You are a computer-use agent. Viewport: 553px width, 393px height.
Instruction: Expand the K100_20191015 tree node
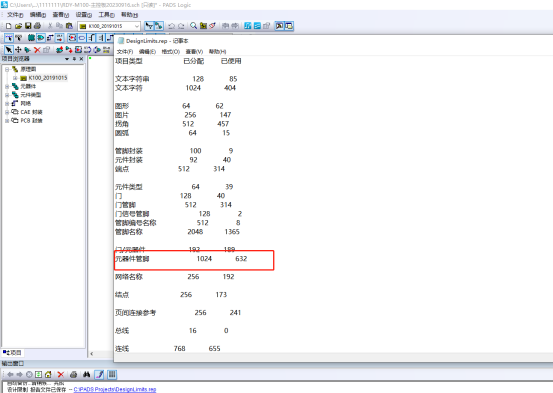click(x=15, y=78)
